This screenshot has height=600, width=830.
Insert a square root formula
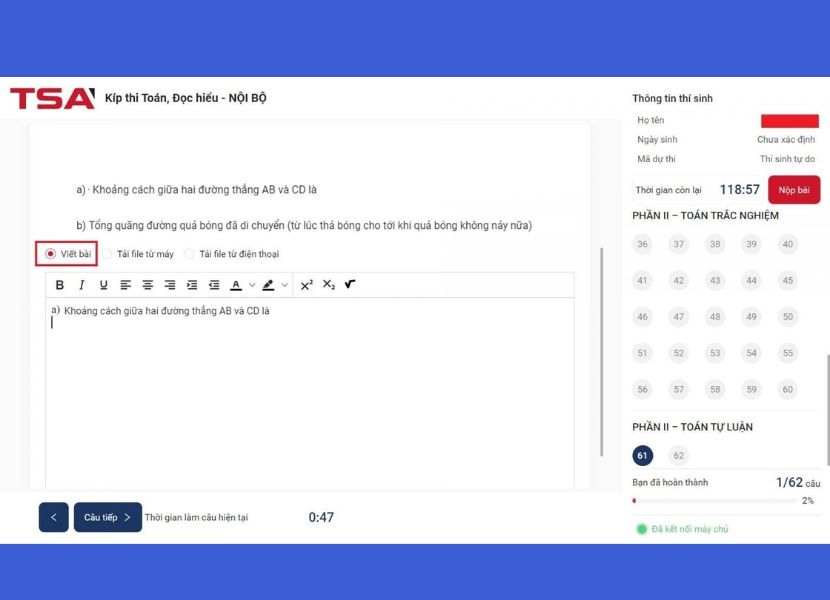pyautogui.click(x=350, y=285)
